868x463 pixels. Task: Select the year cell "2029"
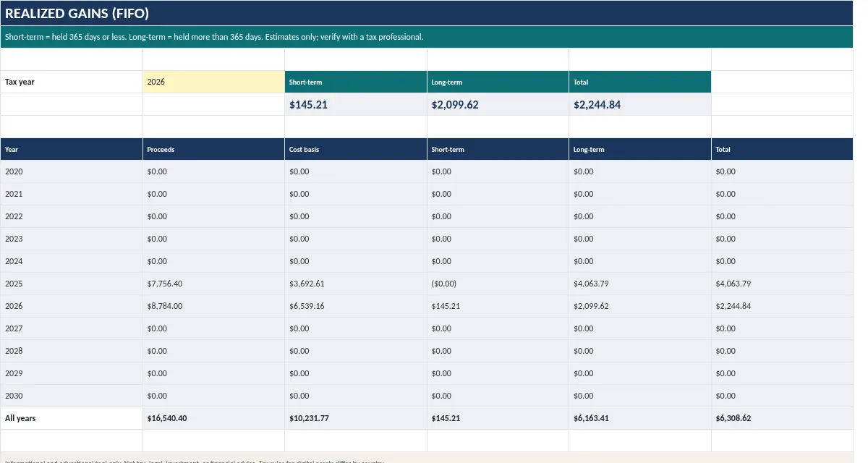(72, 373)
